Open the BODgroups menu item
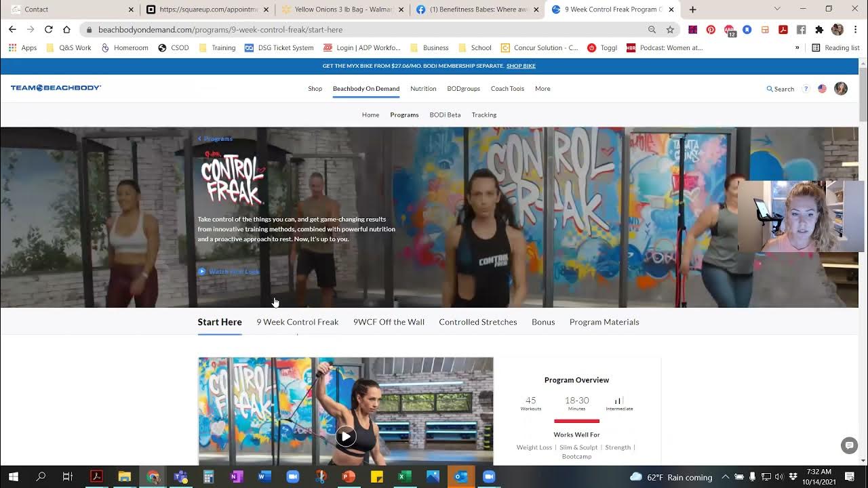Screen dimensions: 868x488 (463, 89)
